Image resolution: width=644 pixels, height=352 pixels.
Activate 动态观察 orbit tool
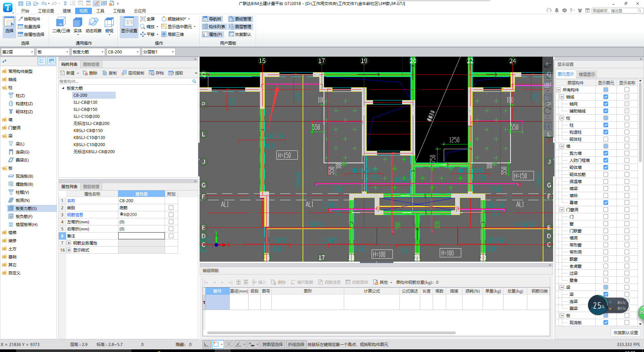pos(93,26)
